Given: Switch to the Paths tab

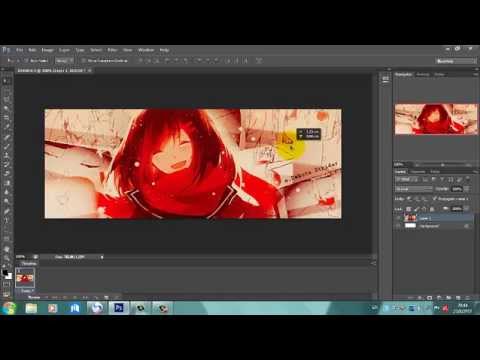Looking at the screenshot, I should (x=435, y=172).
